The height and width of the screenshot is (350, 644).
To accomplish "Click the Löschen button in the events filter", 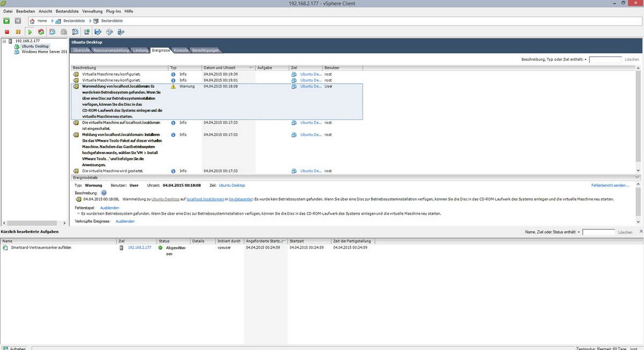I will pos(632,60).
